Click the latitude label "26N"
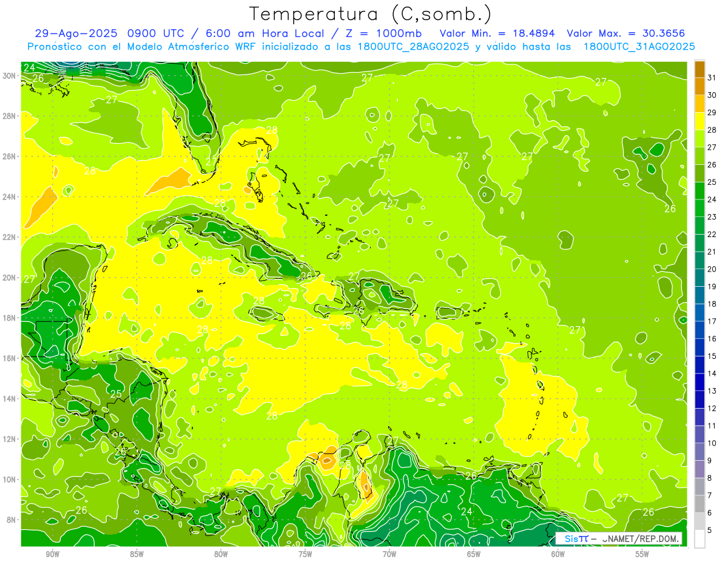728x562 pixels. (x=9, y=156)
